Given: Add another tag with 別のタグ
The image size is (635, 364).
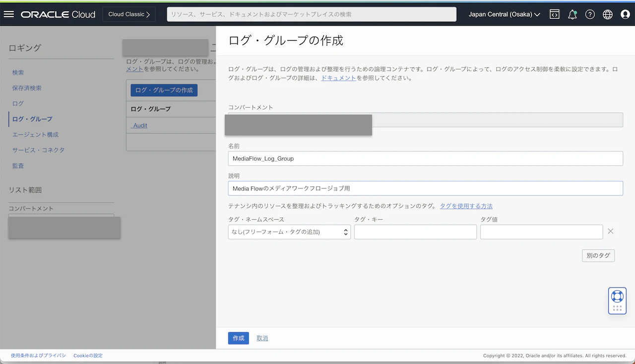Looking at the screenshot, I should pyautogui.click(x=598, y=255).
